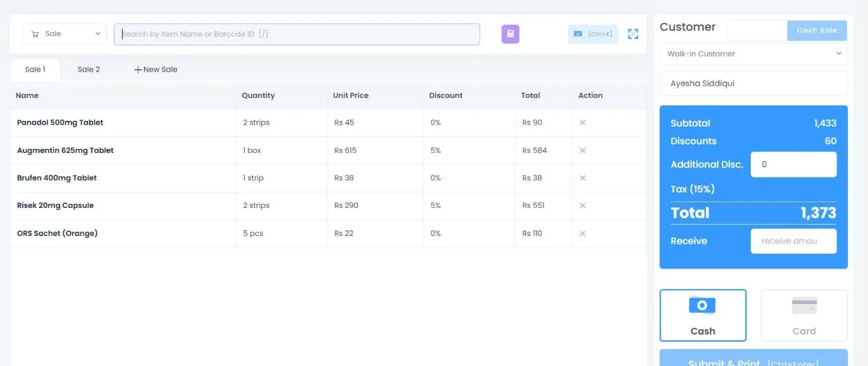Click the Total amount 1,373
This screenshot has width=868, height=366.
coord(818,213)
